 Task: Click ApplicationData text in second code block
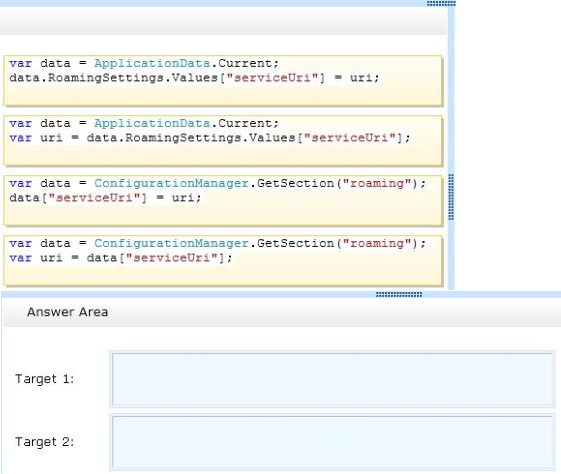click(x=152, y=123)
